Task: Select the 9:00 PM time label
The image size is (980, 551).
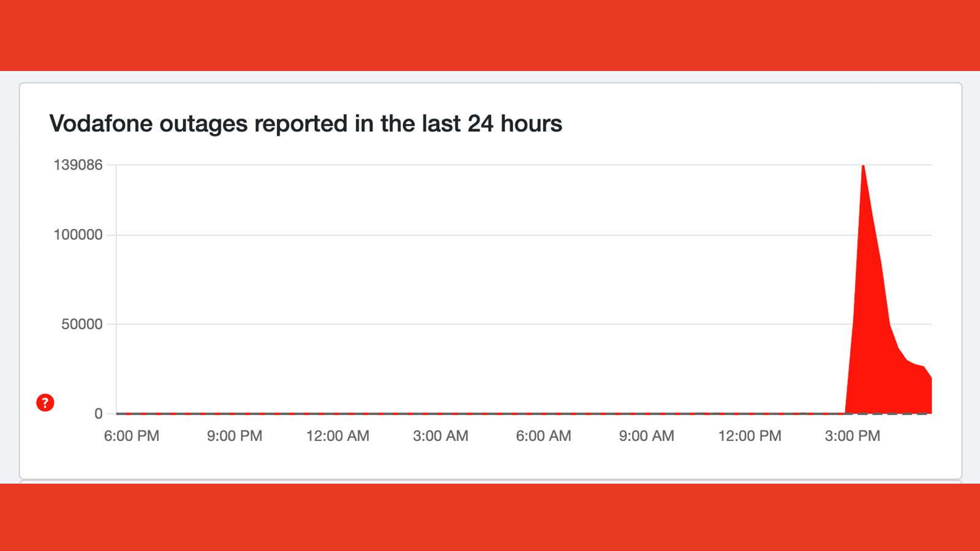Action: (x=235, y=436)
